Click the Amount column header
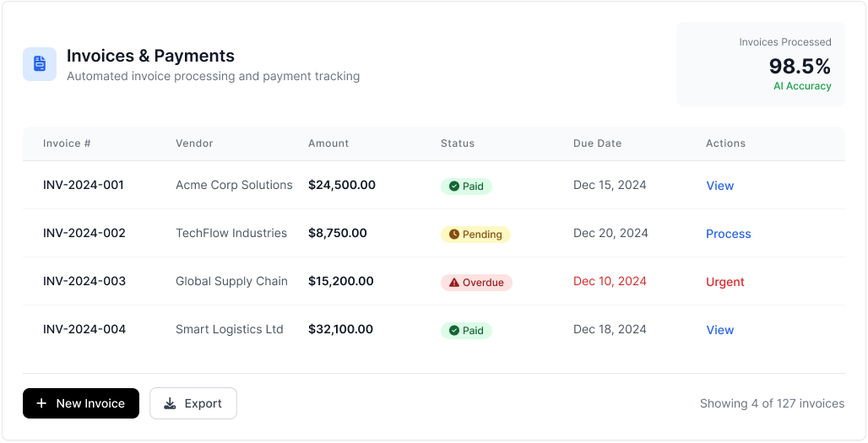868x443 pixels. (328, 143)
